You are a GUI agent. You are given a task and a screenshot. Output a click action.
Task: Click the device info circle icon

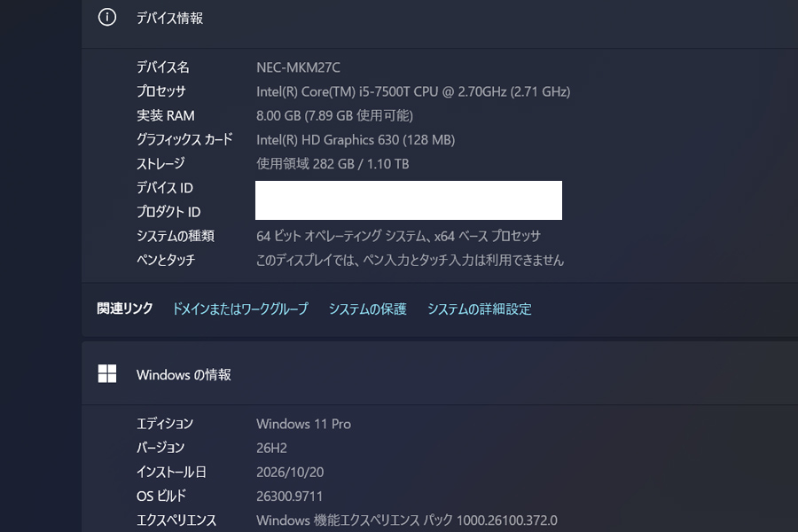click(107, 18)
